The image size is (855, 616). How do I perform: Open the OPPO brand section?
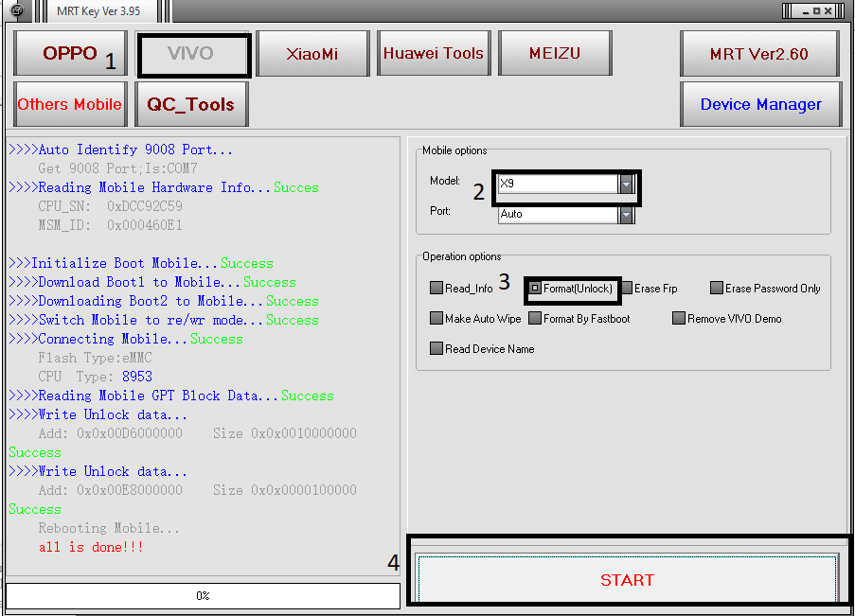(70, 53)
